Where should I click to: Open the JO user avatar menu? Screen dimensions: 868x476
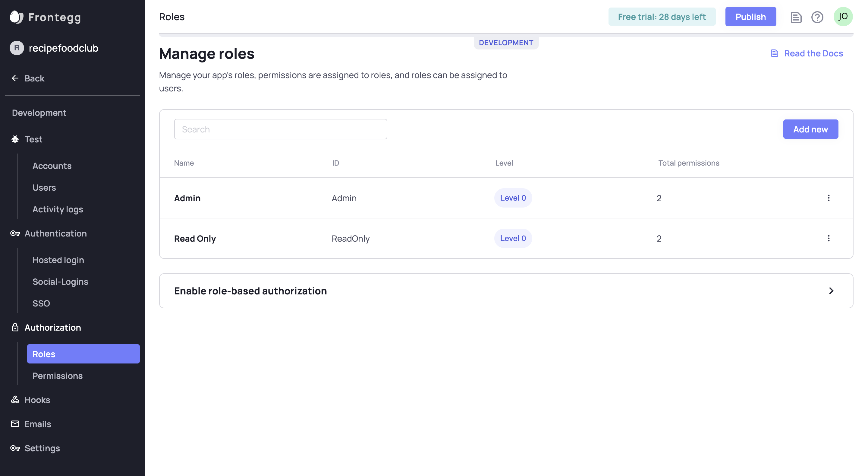(843, 17)
